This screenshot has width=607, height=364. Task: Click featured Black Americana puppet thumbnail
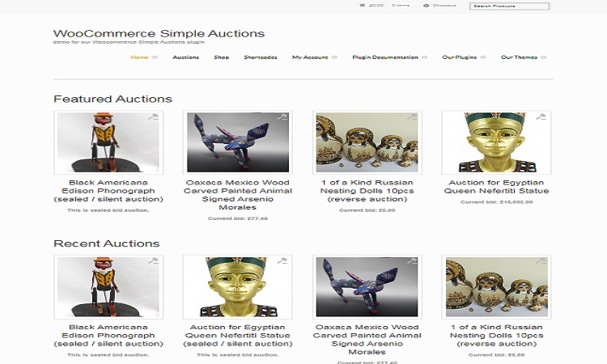tap(108, 142)
